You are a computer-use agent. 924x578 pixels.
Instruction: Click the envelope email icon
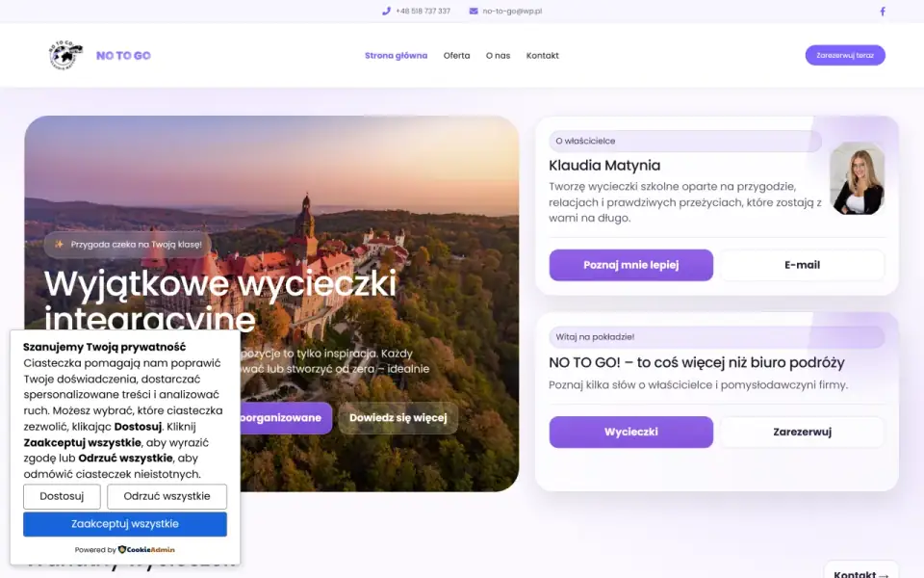click(474, 12)
